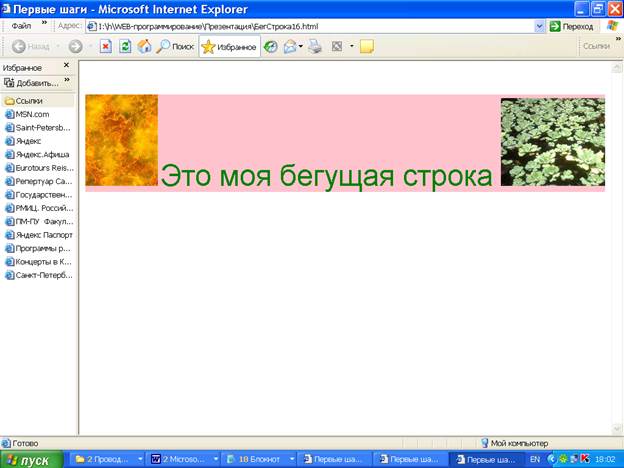This screenshot has height=468, width=624.
Task: Click the Edit page toolbar icon
Action: (337, 47)
